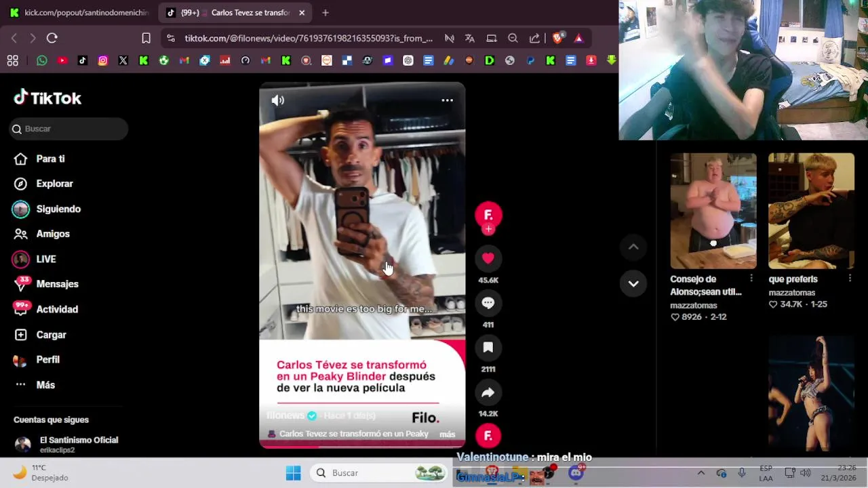
Task: Open the 'que preferís' video thumbnail
Action: 811,211
